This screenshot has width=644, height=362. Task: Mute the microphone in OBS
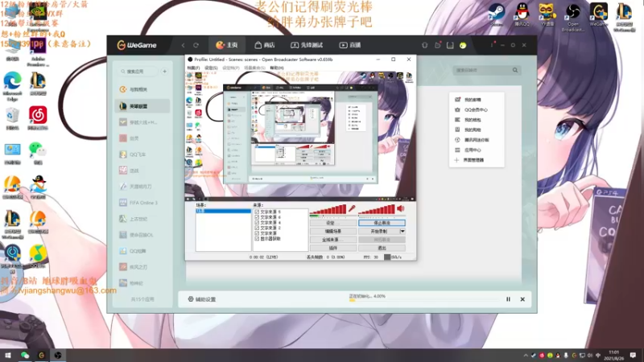click(352, 208)
